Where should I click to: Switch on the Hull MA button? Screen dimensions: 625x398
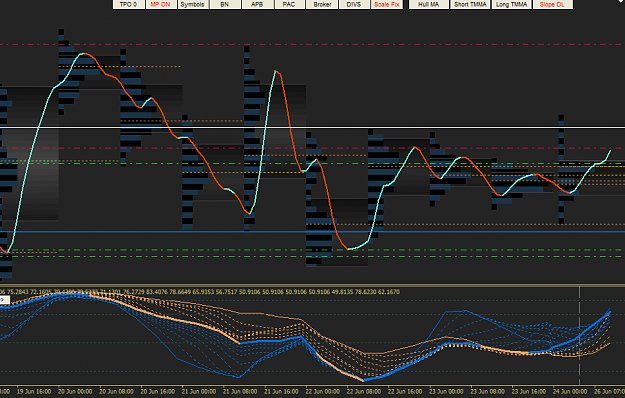pyautogui.click(x=429, y=4)
